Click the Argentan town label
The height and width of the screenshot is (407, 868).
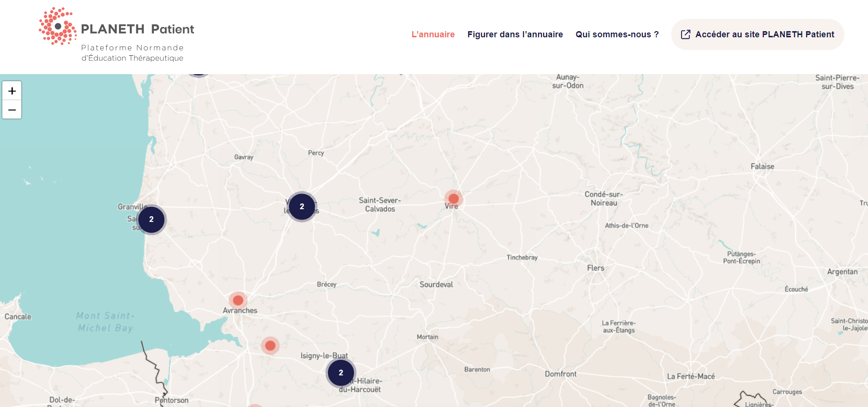(x=842, y=272)
